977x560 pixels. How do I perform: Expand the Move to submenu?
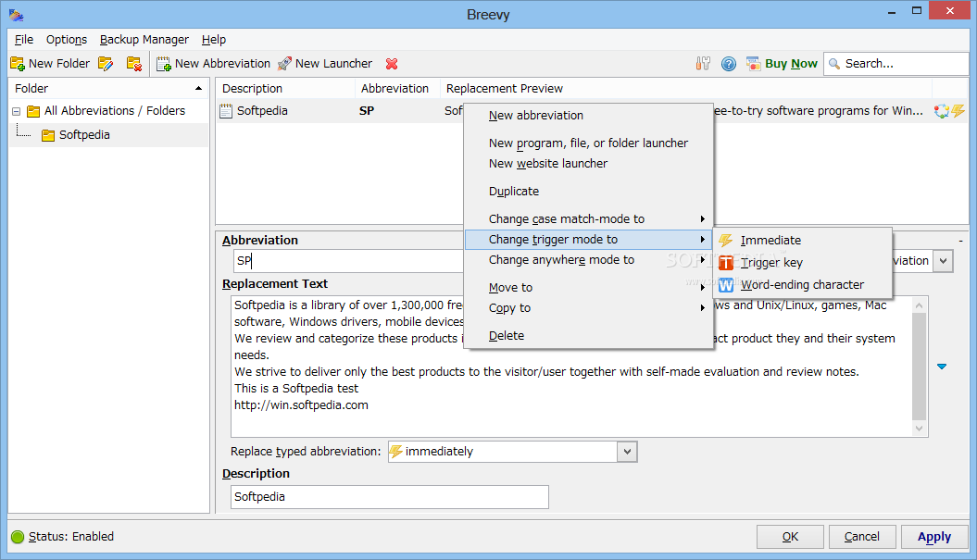tap(588, 287)
